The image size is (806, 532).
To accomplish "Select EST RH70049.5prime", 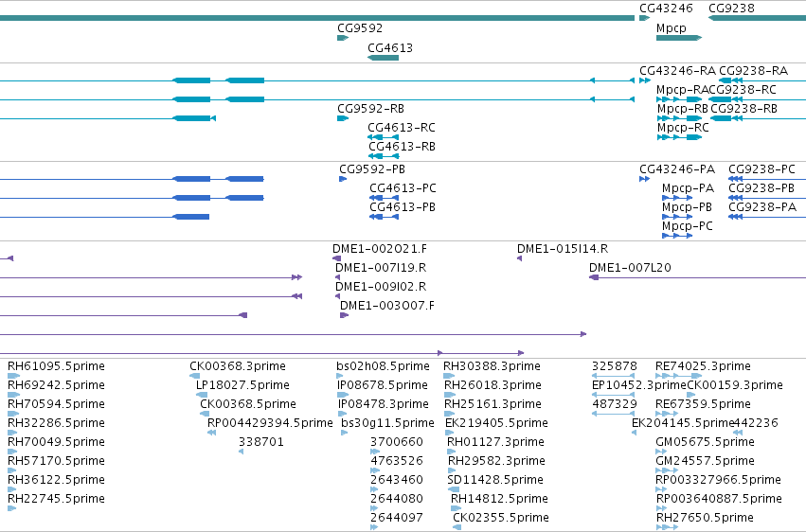I will click(13, 452).
